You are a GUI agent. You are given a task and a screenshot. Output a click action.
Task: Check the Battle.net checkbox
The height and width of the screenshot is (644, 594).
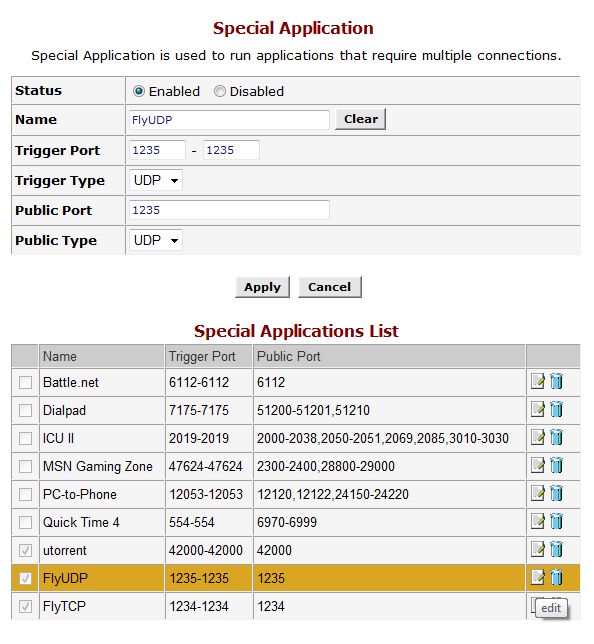coord(25,382)
